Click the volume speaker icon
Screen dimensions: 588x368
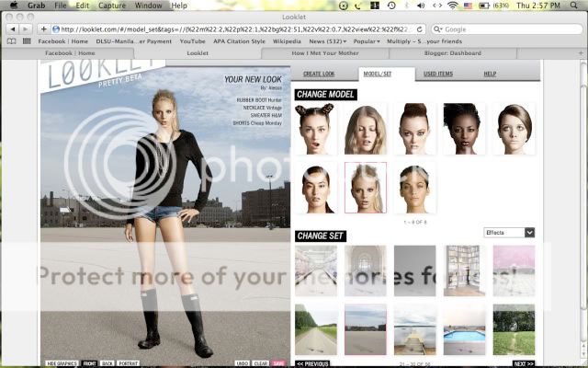tap(421, 6)
